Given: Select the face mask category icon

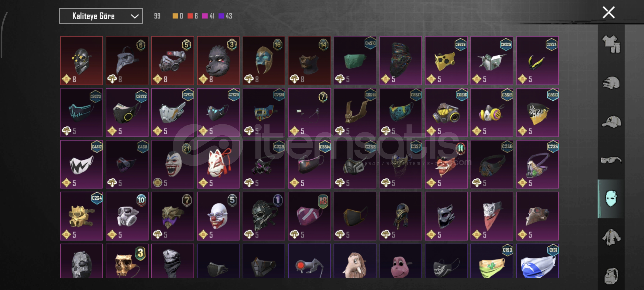Looking at the screenshot, I should [611, 199].
